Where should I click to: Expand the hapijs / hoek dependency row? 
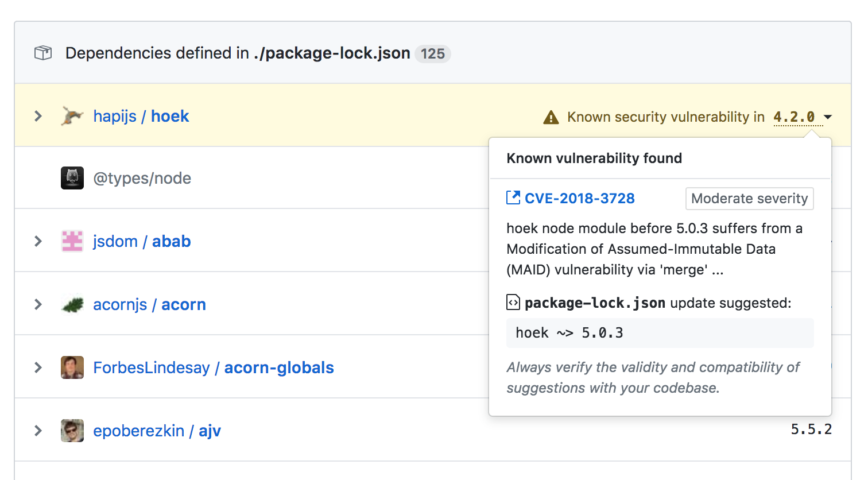38,116
